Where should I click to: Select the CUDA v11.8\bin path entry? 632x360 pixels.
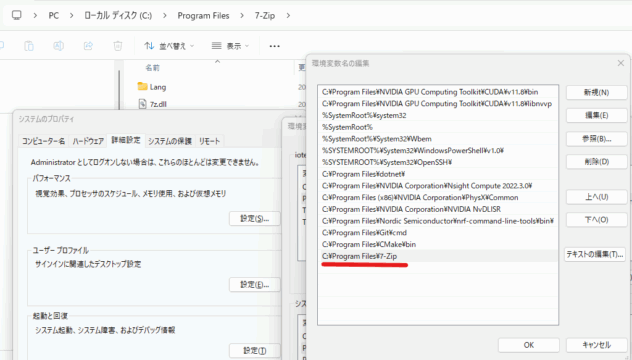coord(438,92)
